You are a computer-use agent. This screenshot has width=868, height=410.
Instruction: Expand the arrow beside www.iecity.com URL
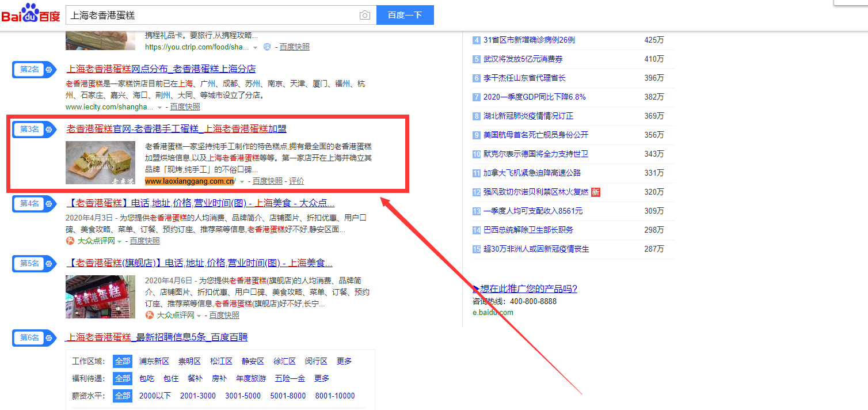(159, 107)
